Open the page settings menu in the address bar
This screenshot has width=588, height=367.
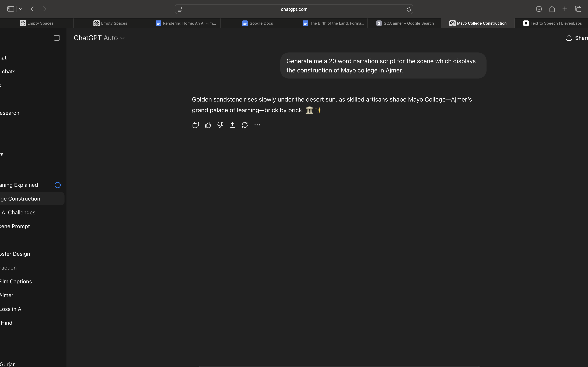(x=180, y=9)
